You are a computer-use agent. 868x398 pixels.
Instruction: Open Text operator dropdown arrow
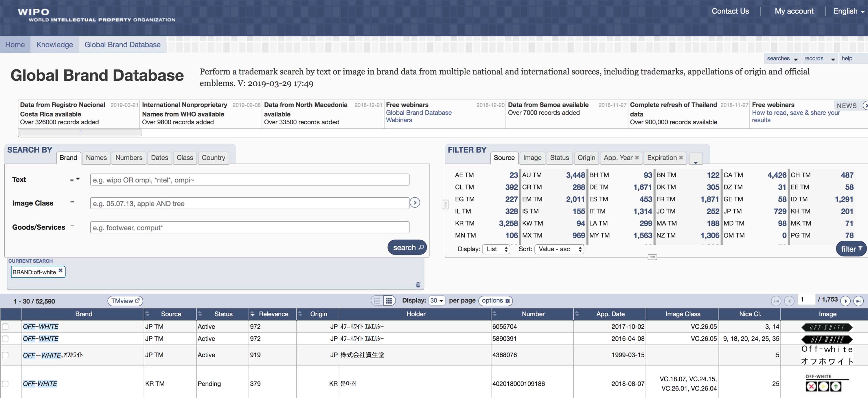[x=78, y=179]
